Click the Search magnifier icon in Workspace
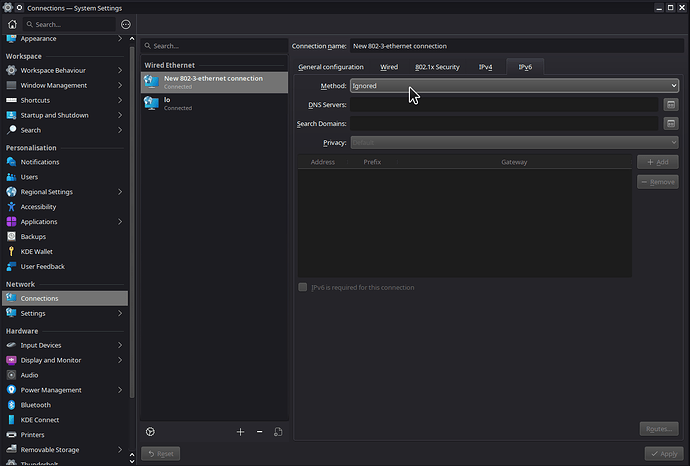690x466 pixels. [11, 130]
